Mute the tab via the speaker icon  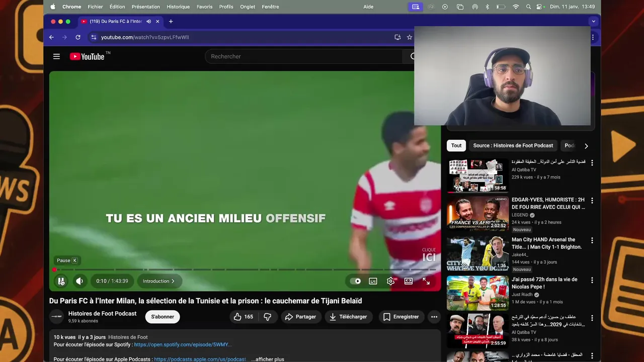pos(148,22)
